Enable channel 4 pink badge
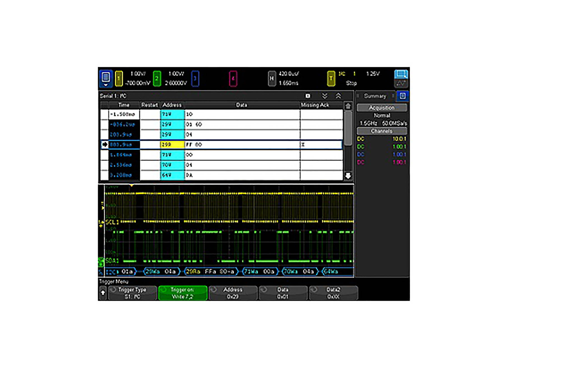This screenshot has height=392, width=568. click(x=233, y=79)
